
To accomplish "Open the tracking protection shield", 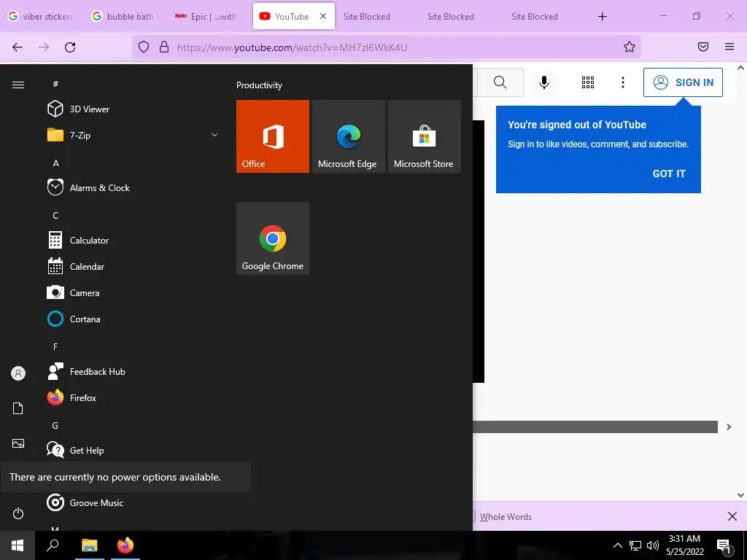I will point(144,47).
